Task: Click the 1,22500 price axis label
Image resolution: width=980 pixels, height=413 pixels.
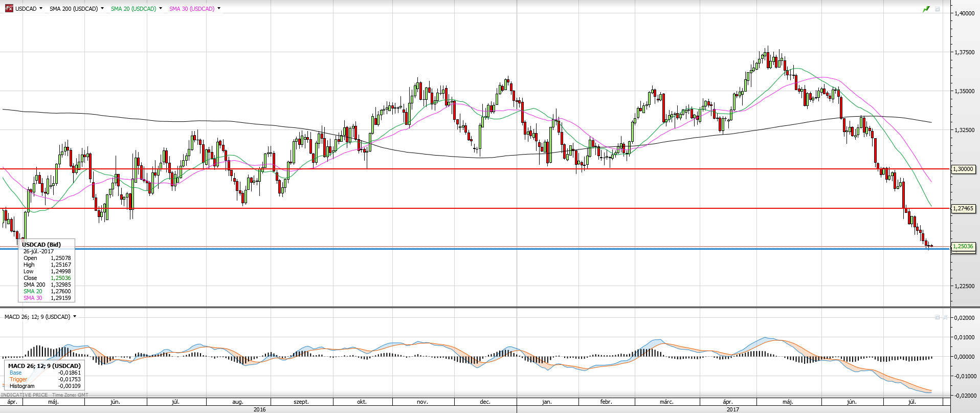Action: click(964, 286)
